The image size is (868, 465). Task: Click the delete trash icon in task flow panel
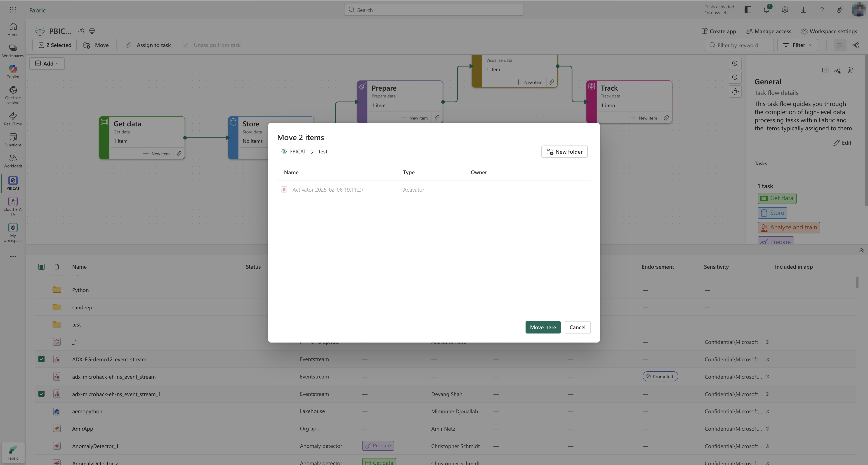point(850,70)
